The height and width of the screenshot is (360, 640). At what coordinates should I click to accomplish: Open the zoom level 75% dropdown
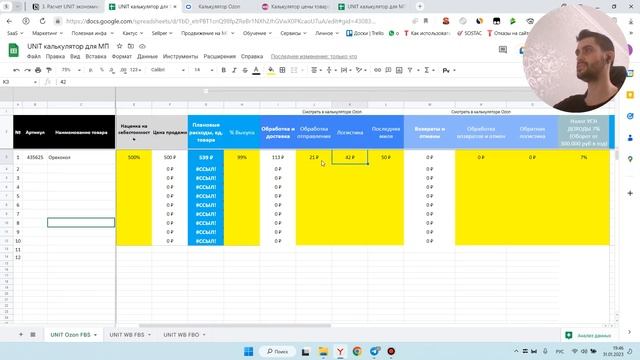tap(70, 70)
